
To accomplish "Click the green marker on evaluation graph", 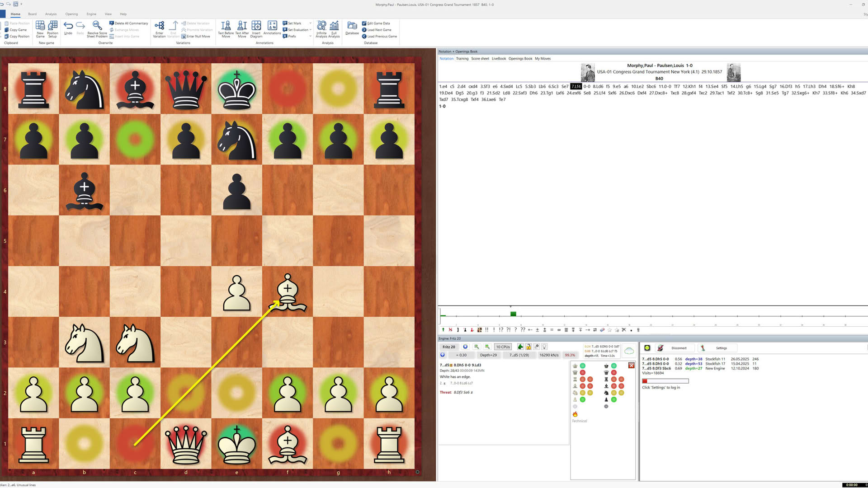I will [x=513, y=314].
